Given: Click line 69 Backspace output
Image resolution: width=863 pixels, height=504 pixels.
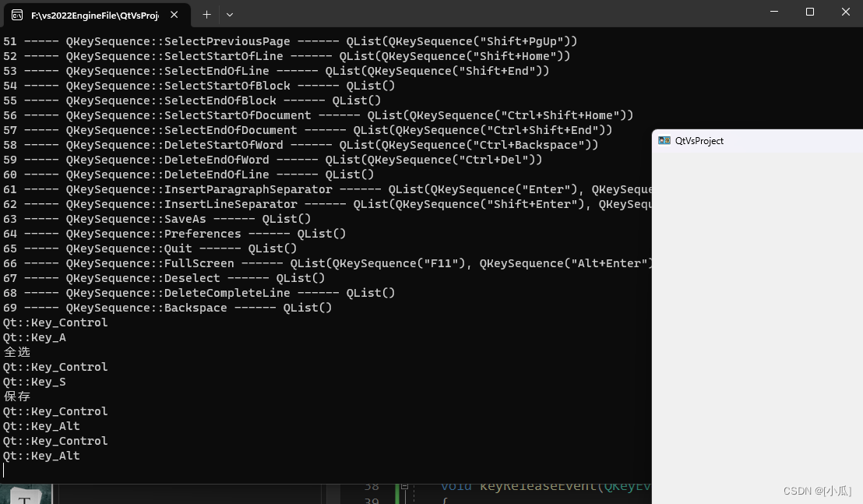Looking at the screenshot, I should coord(167,308).
